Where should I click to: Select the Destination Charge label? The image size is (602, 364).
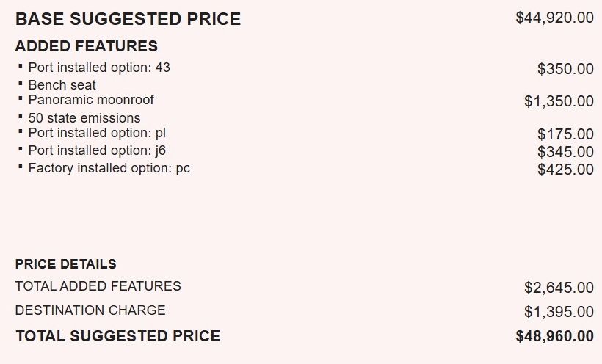(90, 310)
